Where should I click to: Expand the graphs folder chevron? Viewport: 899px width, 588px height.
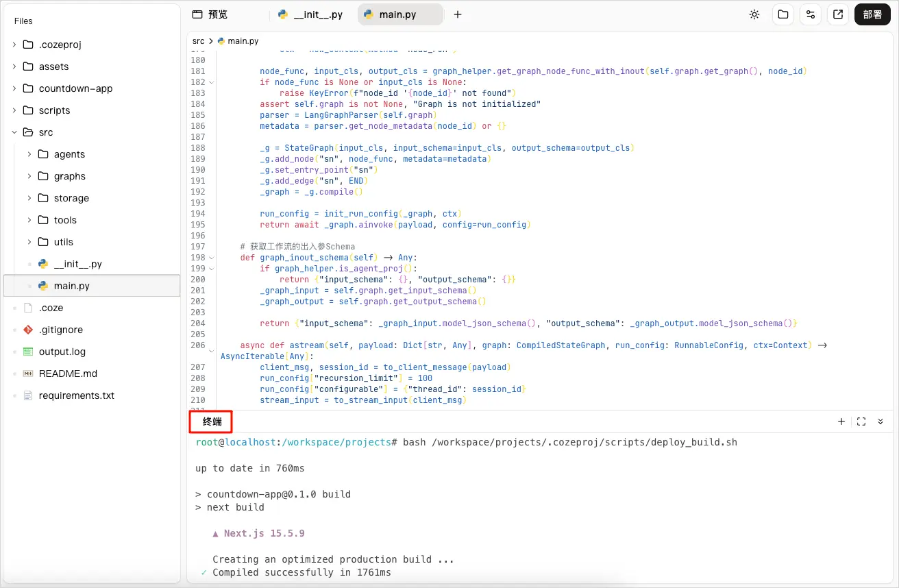[29, 176]
